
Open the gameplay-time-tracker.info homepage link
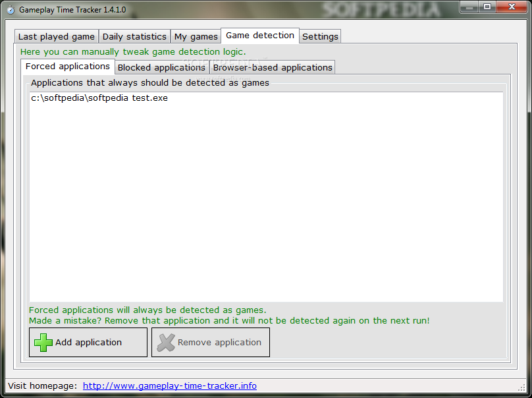pos(170,385)
